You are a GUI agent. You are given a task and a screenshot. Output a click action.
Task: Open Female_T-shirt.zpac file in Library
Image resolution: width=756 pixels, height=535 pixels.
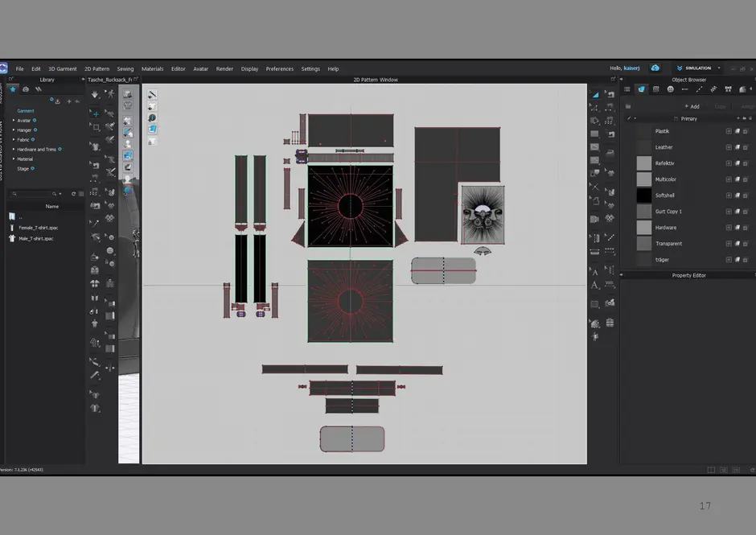38,228
